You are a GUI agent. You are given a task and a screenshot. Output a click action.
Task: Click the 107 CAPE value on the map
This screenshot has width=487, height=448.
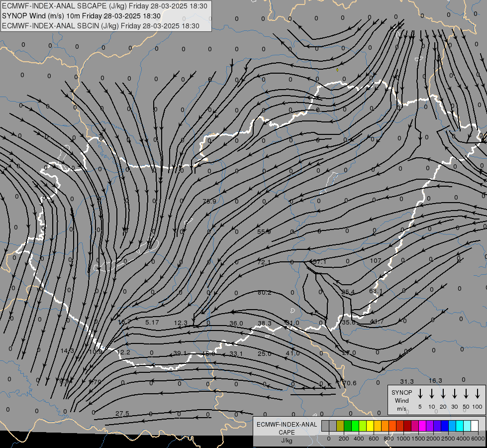coord(376,260)
